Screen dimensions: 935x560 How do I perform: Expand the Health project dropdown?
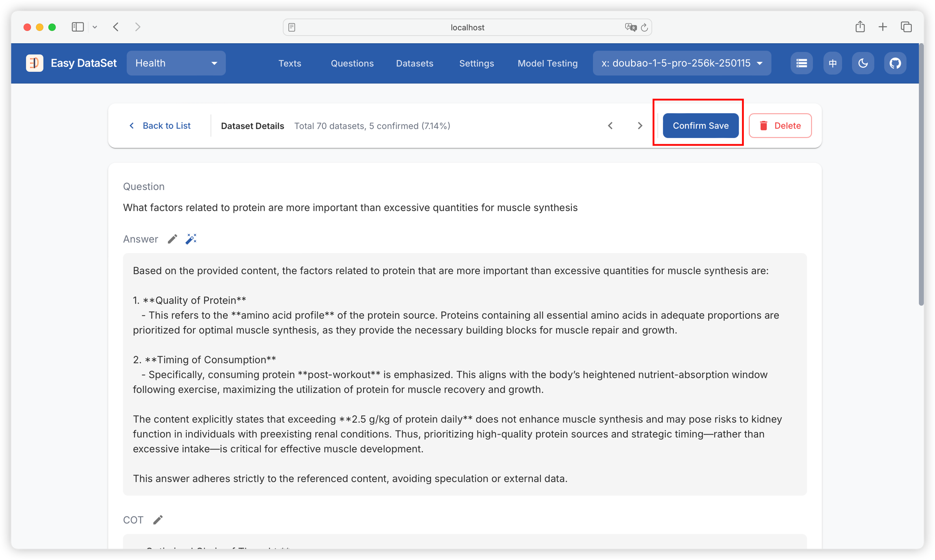point(176,63)
